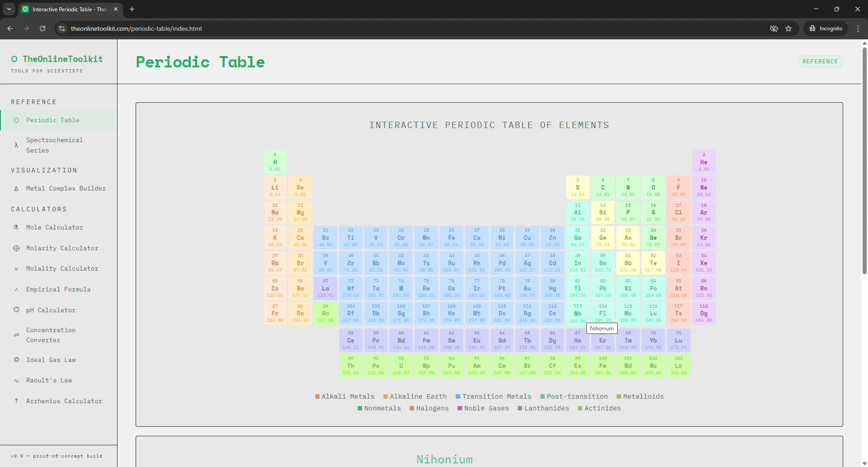
Task: Select the Oganesson (Og) element cell
Action: point(703,313)
